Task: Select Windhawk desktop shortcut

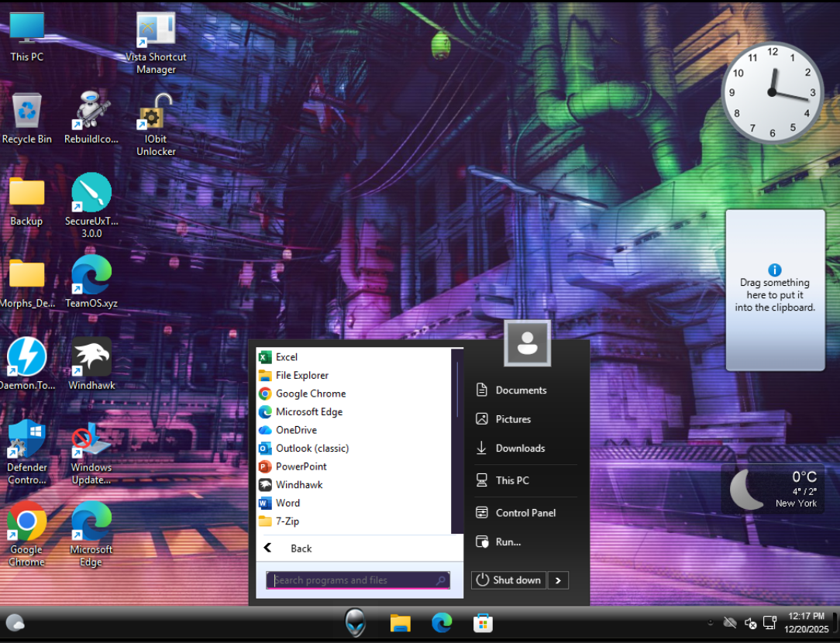Action: click(91, 364)
